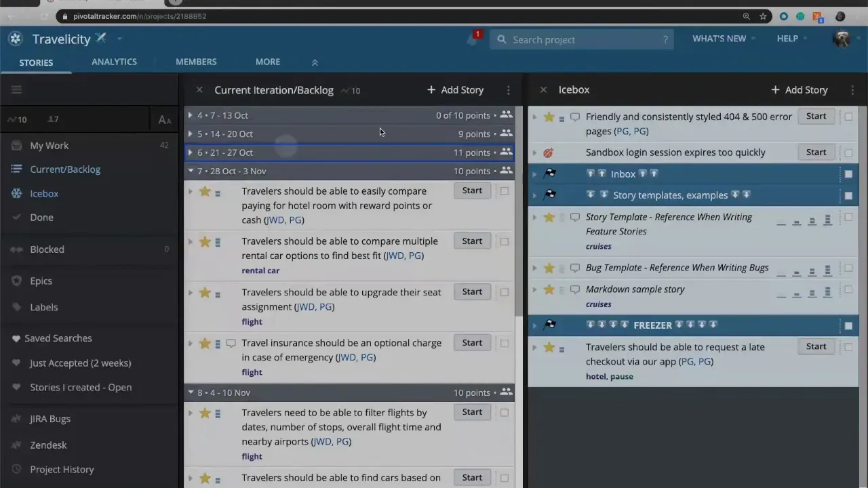Switch to the ANALYTICS tab
This screenshot has height=488, width=868.
pyautogui.click(x=114, y=62)
